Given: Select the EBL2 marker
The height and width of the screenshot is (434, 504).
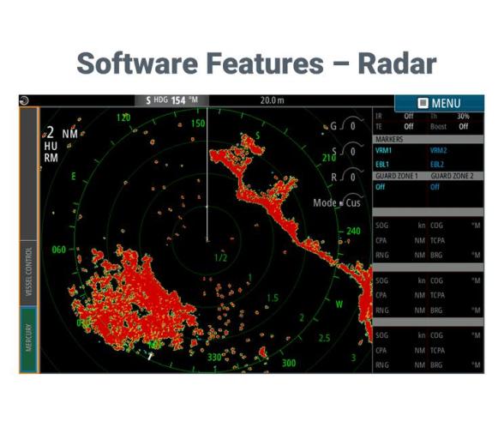Looking at the screenshot, I should pyautogui.click(x=437, y=165).
